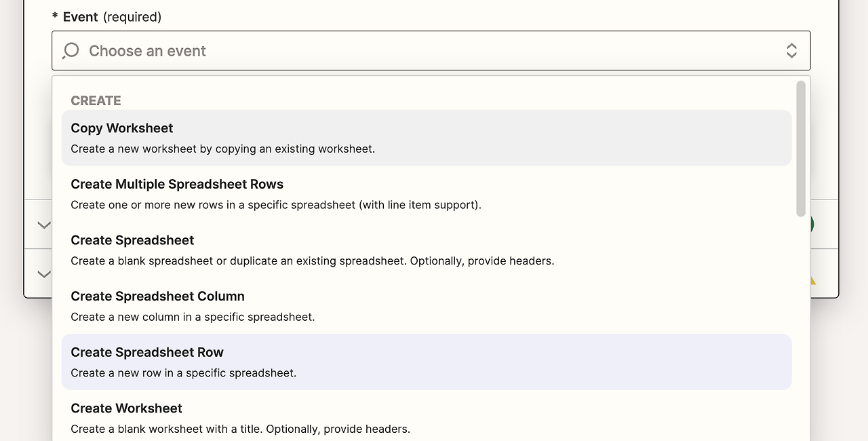Image resolution: width=868 pixels, height=441 pixels.
Task: Click the event list vertical scrollbar
Action: click(x=801, y=149)
